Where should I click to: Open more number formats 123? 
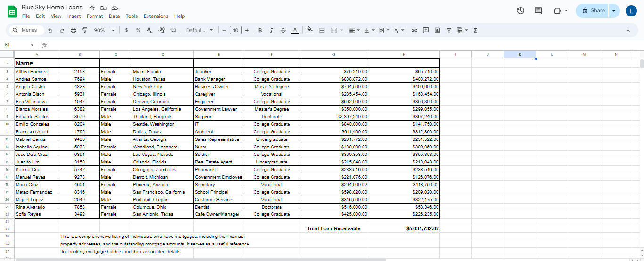point(173,30)
